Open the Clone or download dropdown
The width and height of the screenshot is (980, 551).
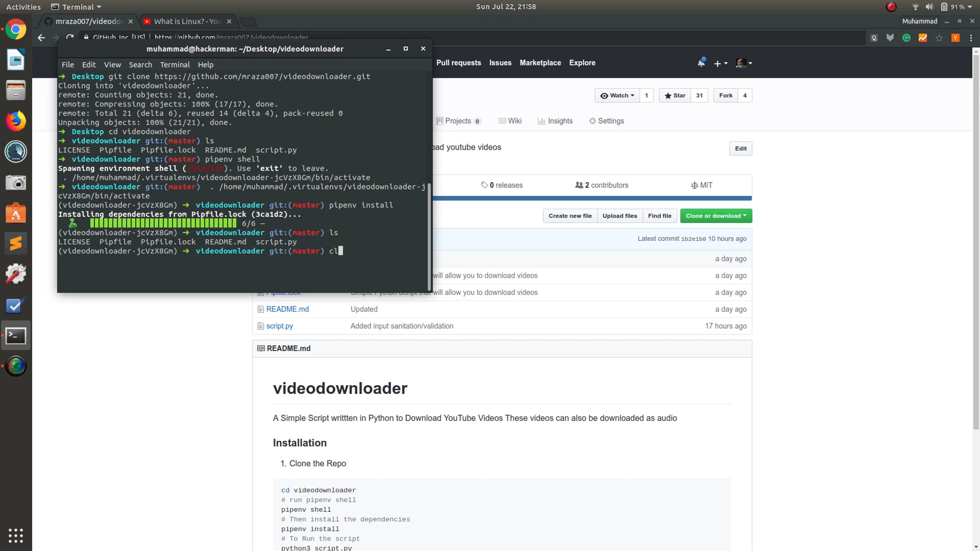[x=716, y=216]
